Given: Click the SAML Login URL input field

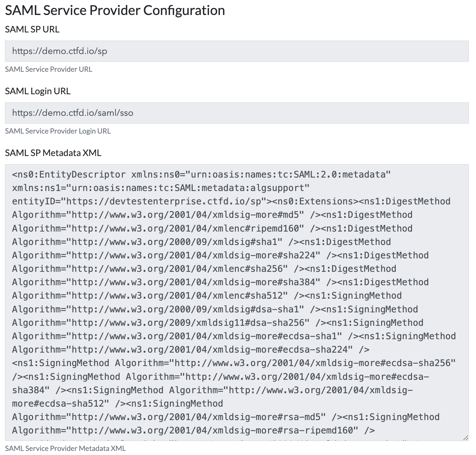Looking at the screenshot, I should [236, 113].
